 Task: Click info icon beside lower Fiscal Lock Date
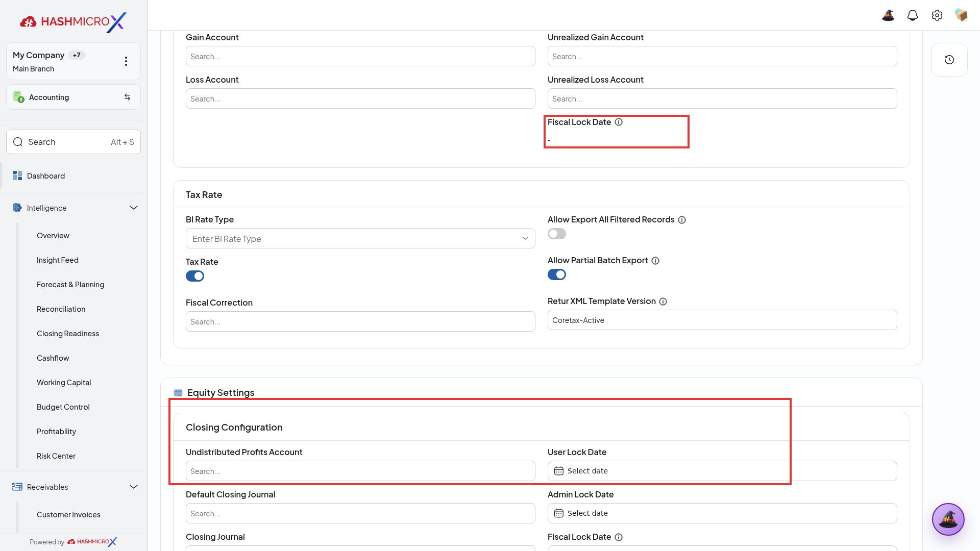tap(619, 537)
